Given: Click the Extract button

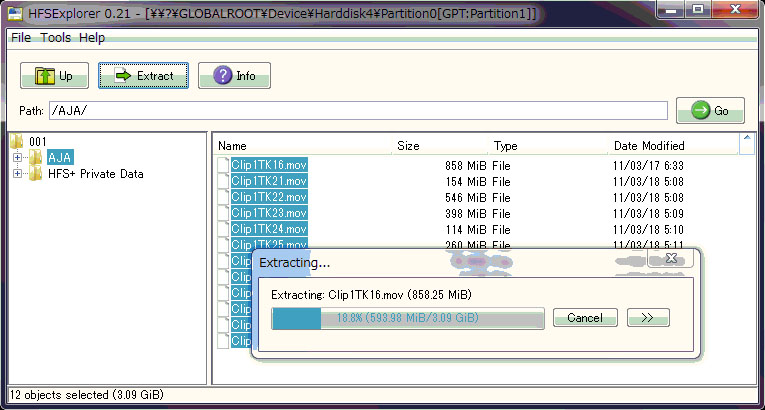Looking at the screenshot, I should coord(143,76).
